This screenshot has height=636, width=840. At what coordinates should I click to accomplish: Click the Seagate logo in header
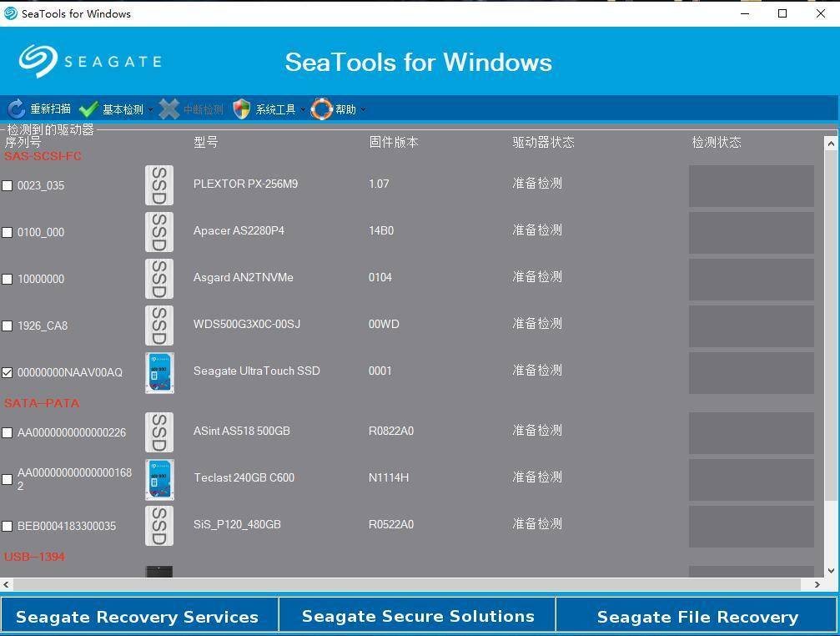[90, 61]
